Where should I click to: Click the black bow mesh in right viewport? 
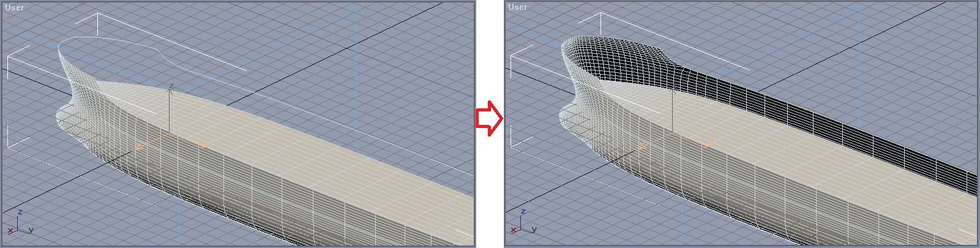point(612,61)
